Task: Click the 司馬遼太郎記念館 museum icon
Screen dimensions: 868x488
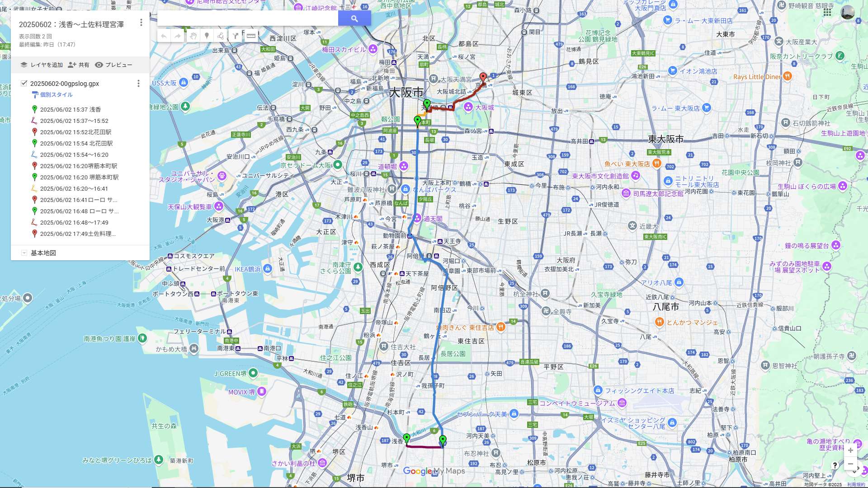Action: [626, 193]
